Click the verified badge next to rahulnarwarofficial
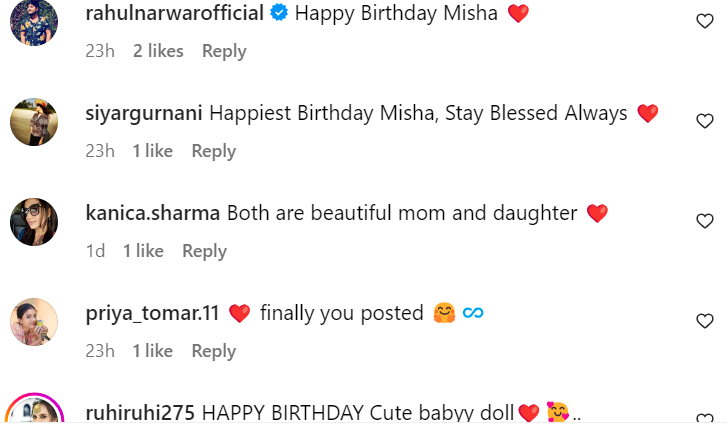The width and height of the screenshot is (727, 424). tap(279, 14)
